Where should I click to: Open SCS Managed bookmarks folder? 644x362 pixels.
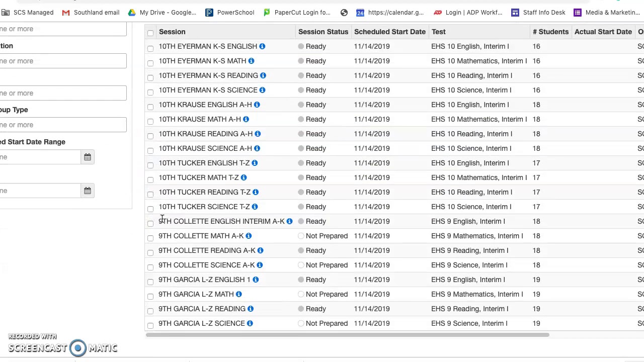click(x=27, y=12)
